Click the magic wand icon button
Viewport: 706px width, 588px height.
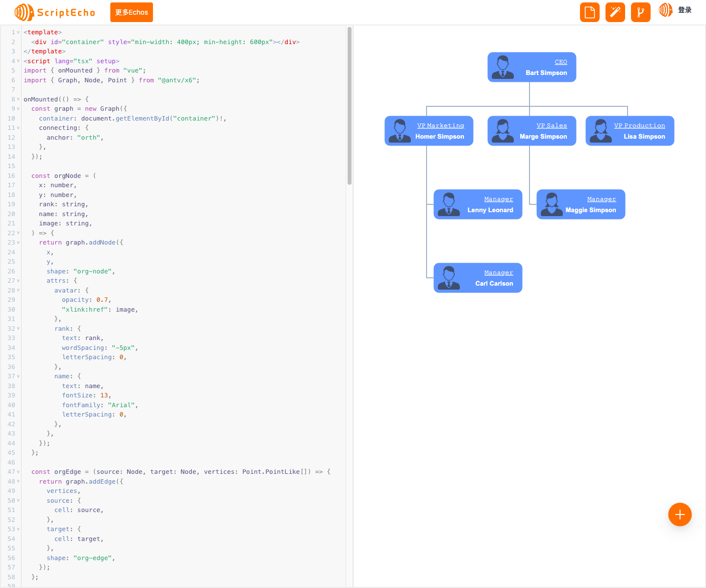pyautogui.click(x=615, y=12)
